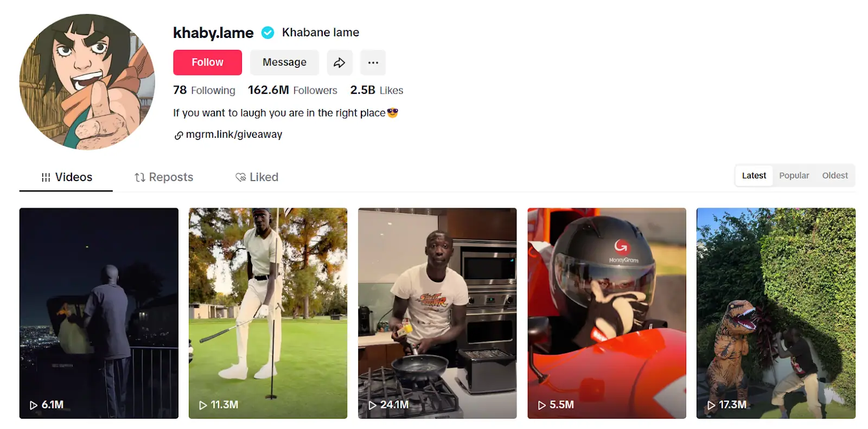Screen dimensions: 868x429
Task: Click the Videos grid icon
Action: (x=46, y=177)
